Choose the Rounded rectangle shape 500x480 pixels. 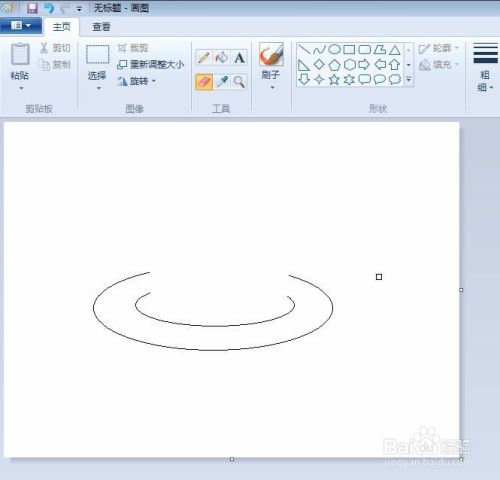click(x=364, y=50)
